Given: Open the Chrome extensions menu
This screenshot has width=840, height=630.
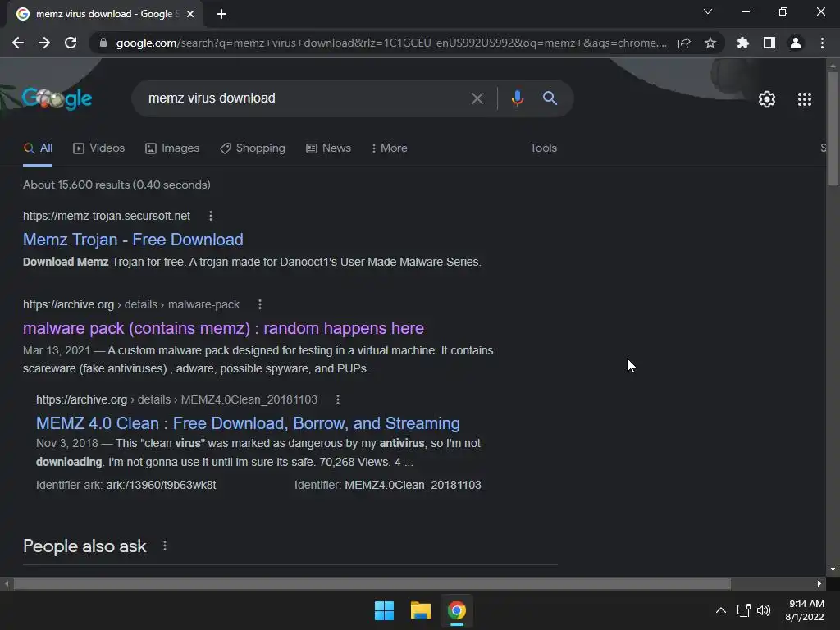Looking at the screenshot, I should tap(743, 43).
